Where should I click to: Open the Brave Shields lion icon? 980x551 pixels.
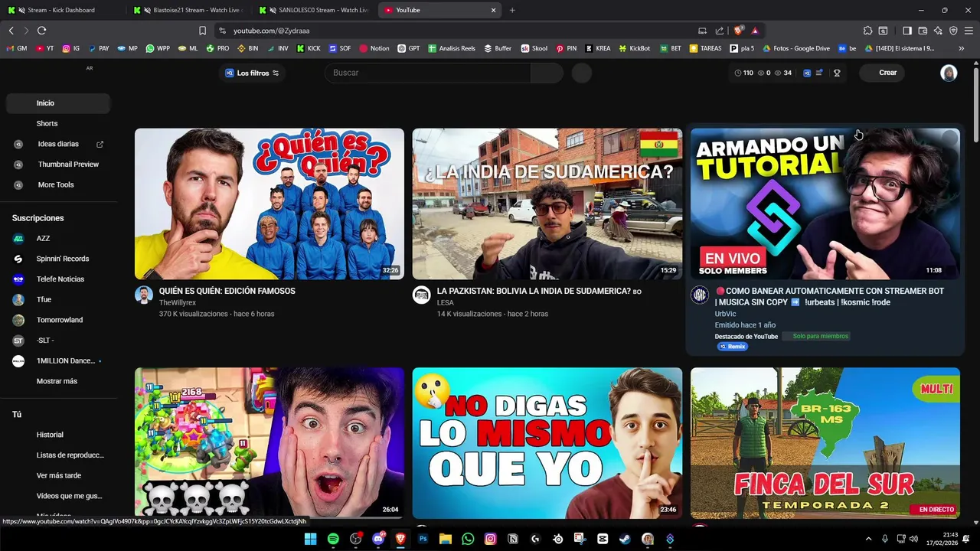coord(738,31)
